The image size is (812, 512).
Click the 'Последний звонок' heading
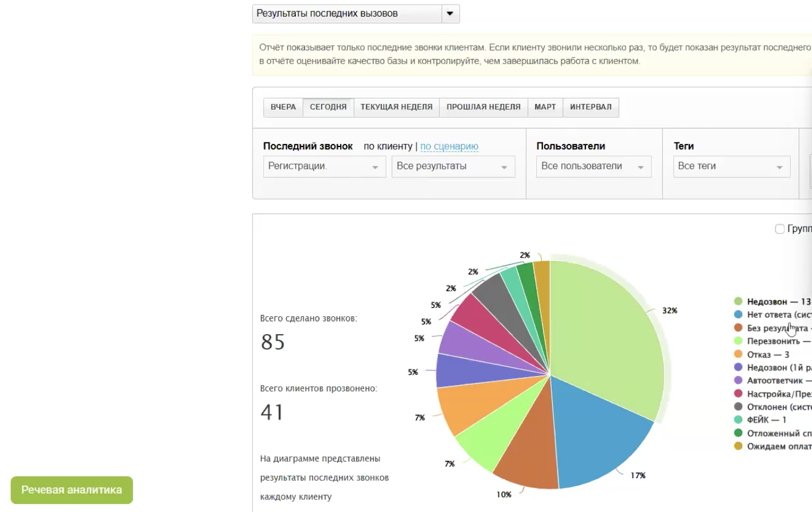(308, 146)
